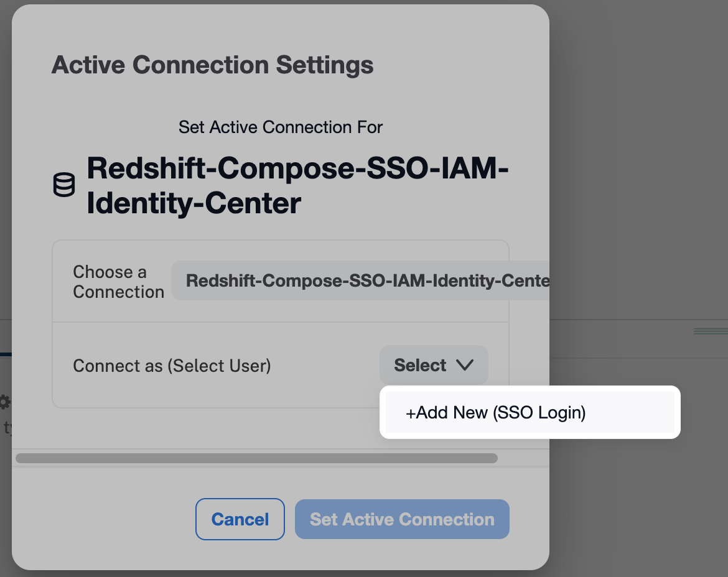
Task: Click the chevron arrow next to Select
Action: pyautogui.click(x=465, y=365)
